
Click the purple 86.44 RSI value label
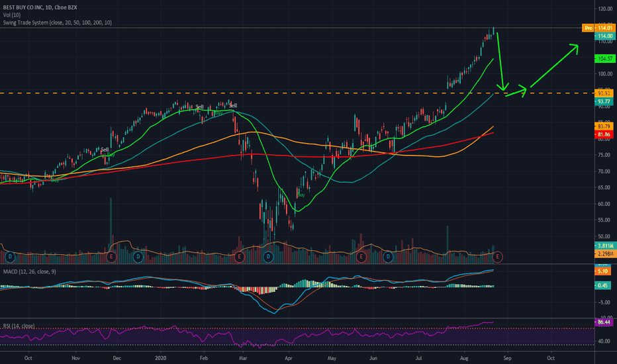tap(604, 322)
